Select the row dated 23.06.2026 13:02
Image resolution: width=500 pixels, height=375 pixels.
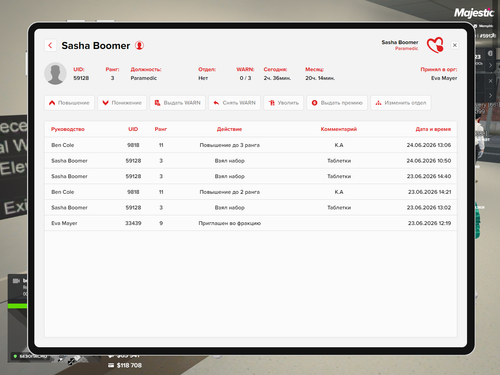[x=251, y=207]
